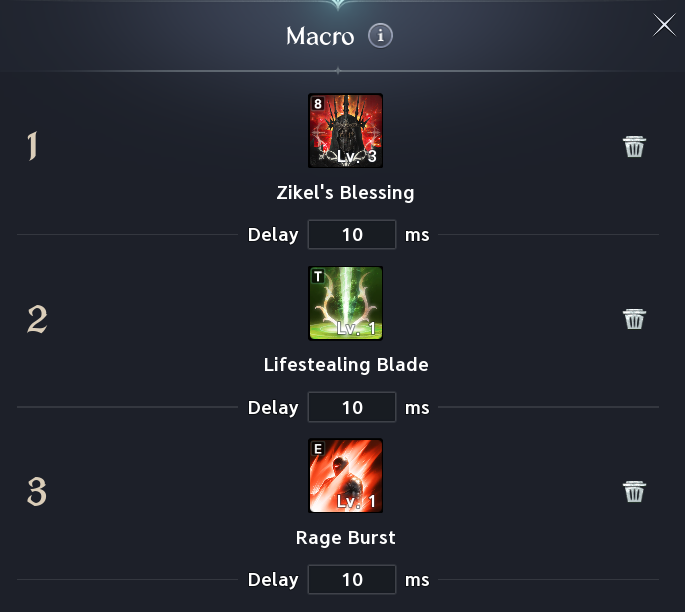Select the Zikel's Blessing skill icon
This screenshot has height=612, width=685.
(x=345, y=130)
